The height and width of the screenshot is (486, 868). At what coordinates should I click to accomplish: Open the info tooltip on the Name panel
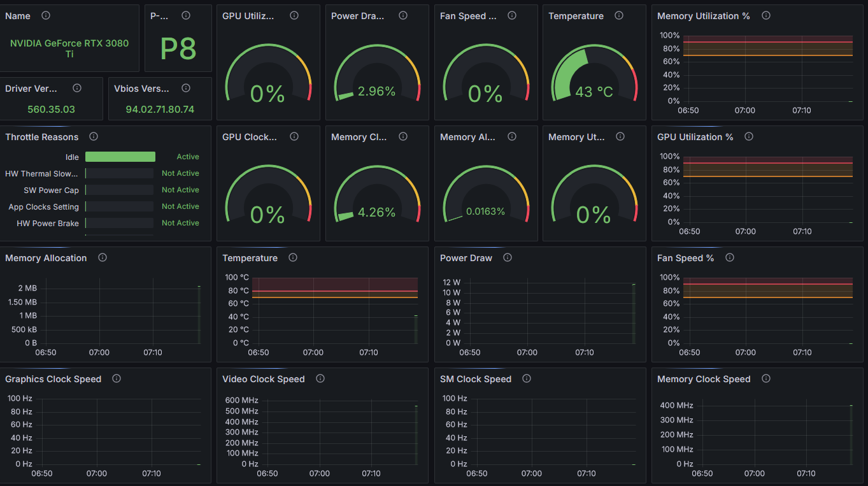click(x=45, y=16)
